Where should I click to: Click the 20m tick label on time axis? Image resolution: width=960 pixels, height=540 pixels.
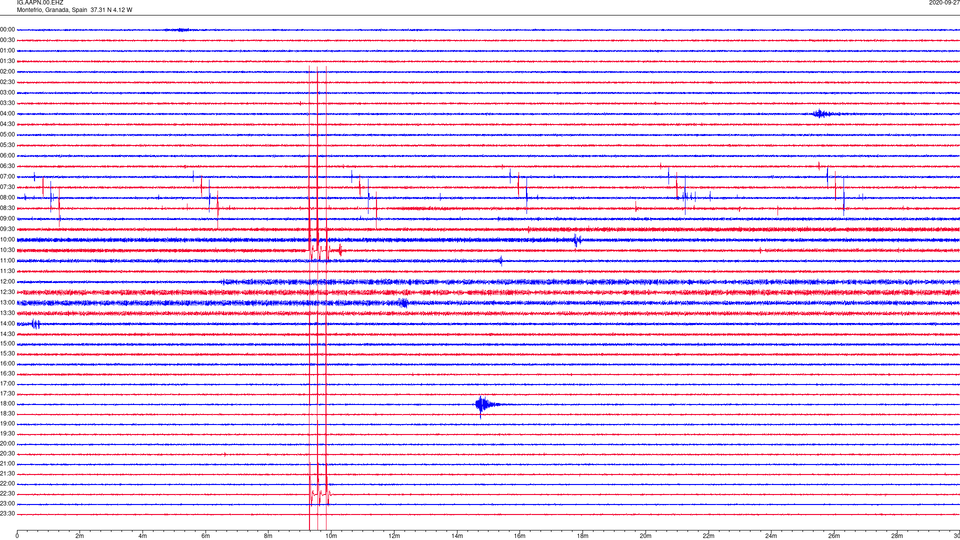point(645,536)
